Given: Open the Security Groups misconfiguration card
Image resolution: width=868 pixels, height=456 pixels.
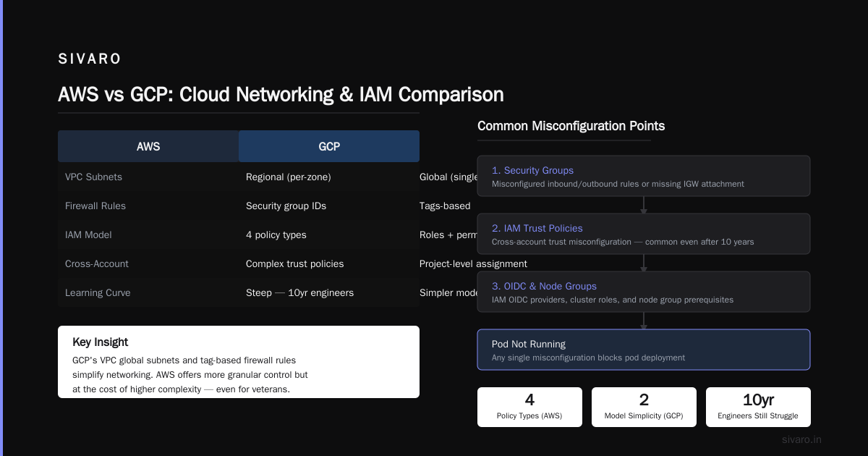Looking at the screenshot, I should point(644,176).
